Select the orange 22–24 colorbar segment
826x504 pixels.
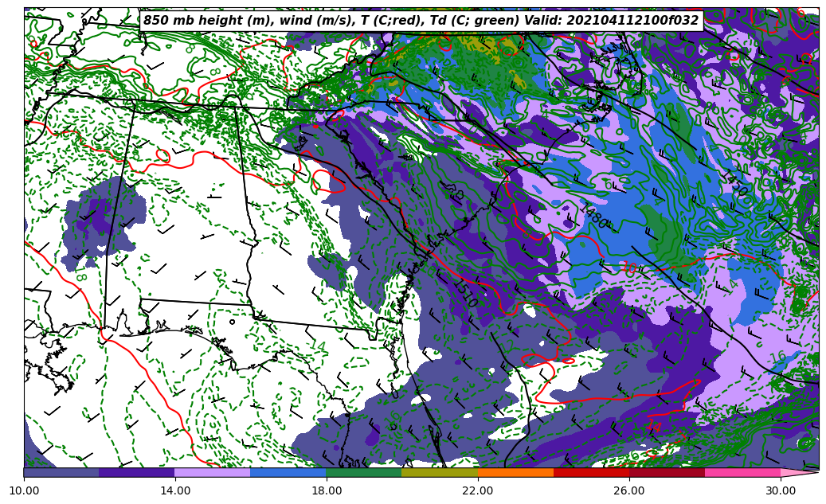pyautogui.click(x=515, y=472)
